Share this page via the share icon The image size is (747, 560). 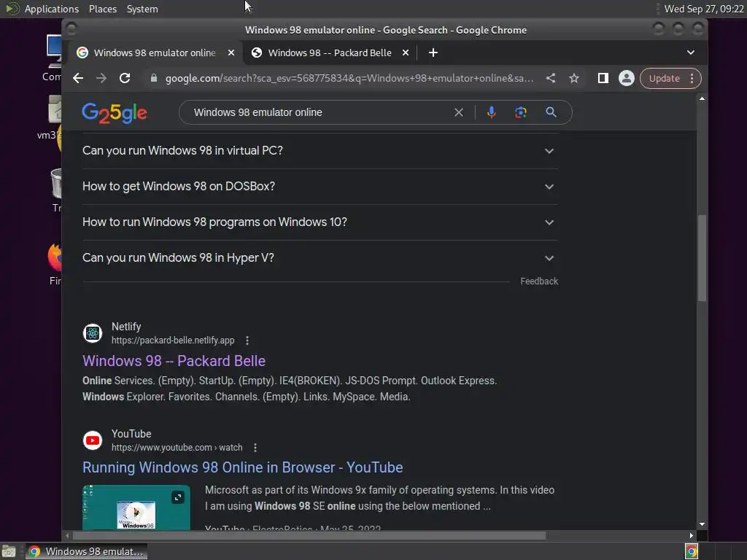pyautogui.click(x=551, y=78)
